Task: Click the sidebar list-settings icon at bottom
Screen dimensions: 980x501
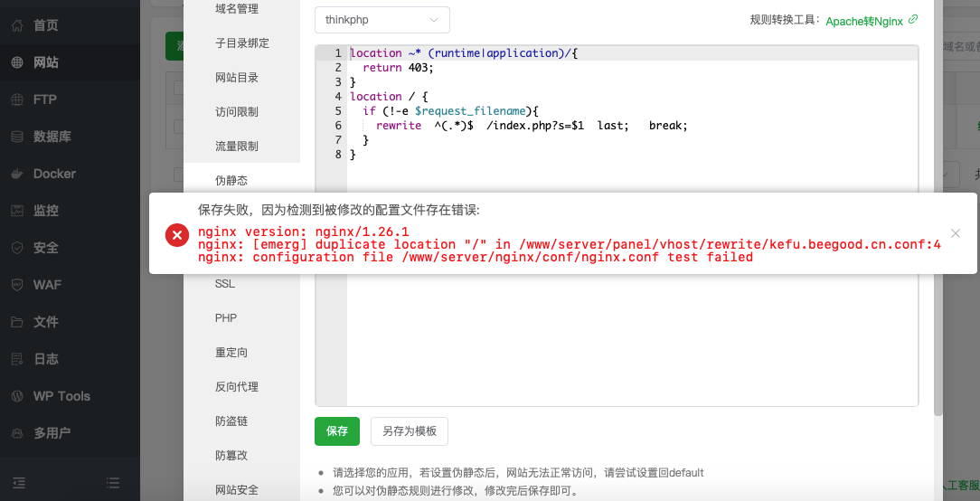Action: 112,482
